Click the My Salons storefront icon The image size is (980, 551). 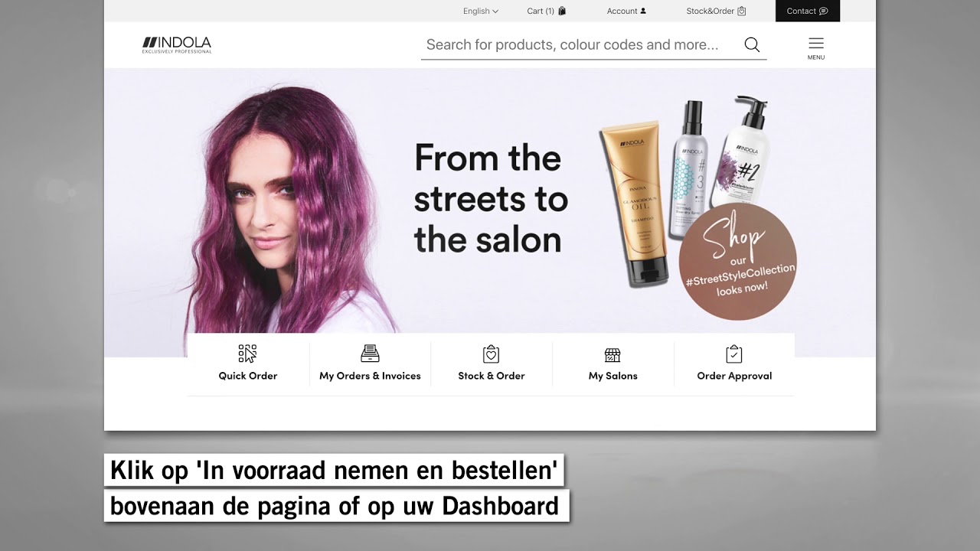pyautogui.click(x=612, y=354)
